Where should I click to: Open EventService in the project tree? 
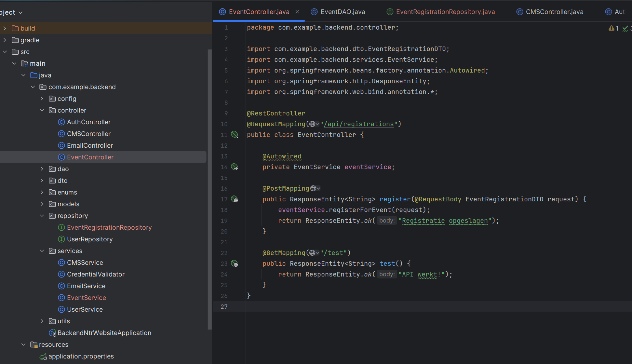[86, 298]
